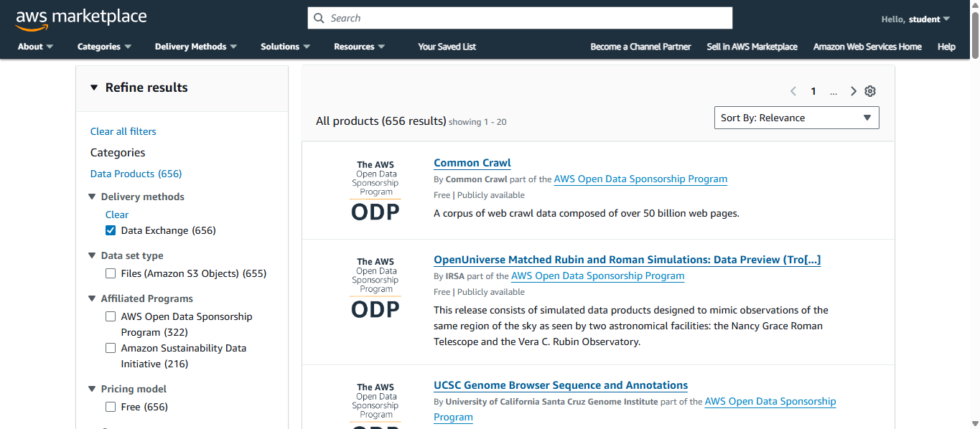The height and width of the screenshot is (429, 980).
Task: Click AWS Open Data Sponsorship Program link under OpenUniverse
Action: click(x=597, y=275)
